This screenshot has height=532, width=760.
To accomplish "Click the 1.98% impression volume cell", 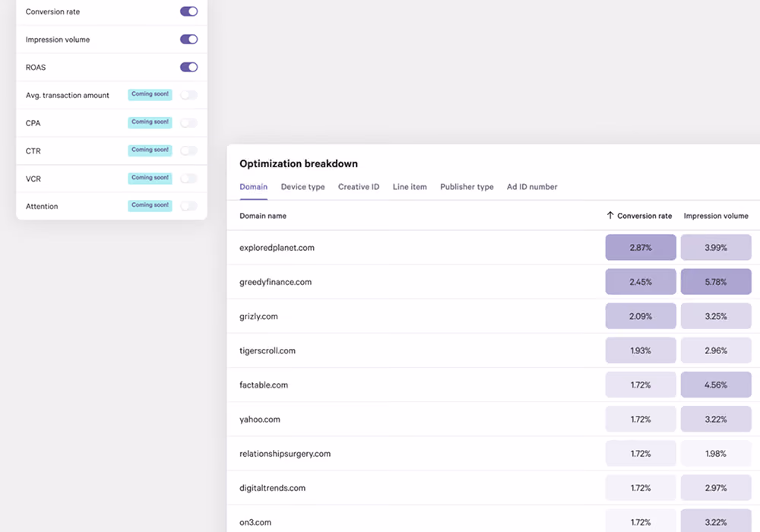I will click(716, 454).
